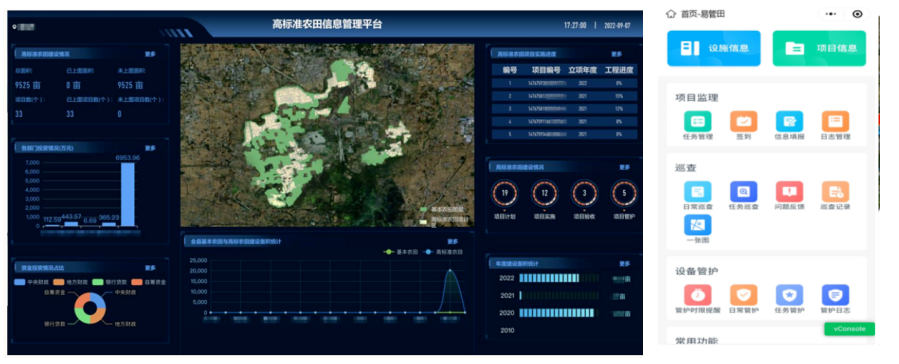The image size is (899, 364).
Task: Click 更多 in the area line chart panel
Action: pos(453,242)
